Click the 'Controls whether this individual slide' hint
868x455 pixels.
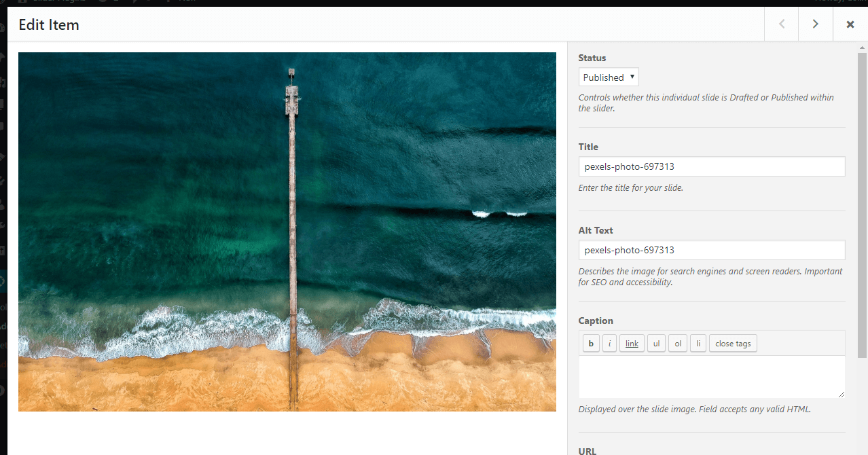706,103
